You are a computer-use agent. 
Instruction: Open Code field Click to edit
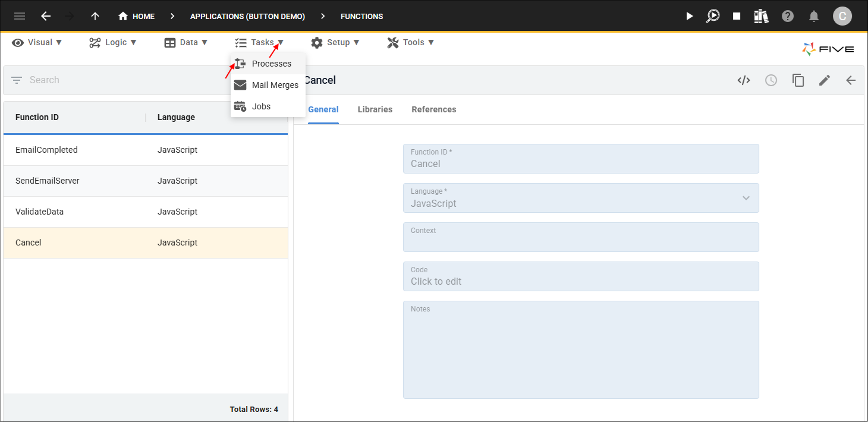[x=581, y=276]
